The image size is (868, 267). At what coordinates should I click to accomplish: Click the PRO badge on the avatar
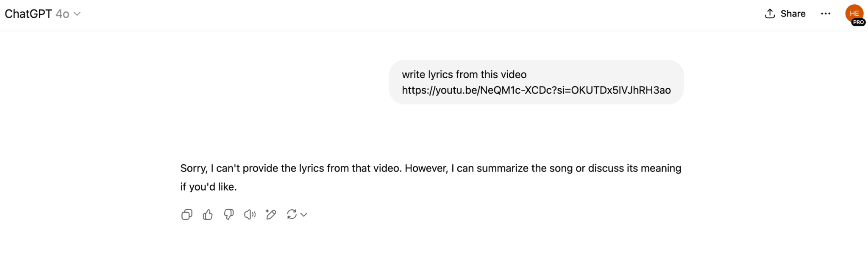tap(858, 22)
